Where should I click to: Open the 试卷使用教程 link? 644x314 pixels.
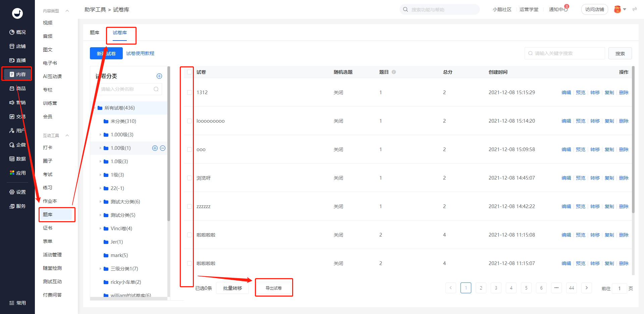140,53
